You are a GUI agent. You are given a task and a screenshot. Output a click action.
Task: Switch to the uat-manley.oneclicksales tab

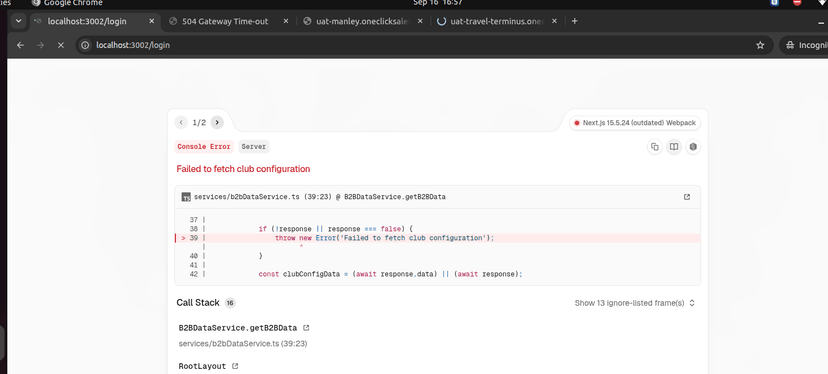click(362, 21)
